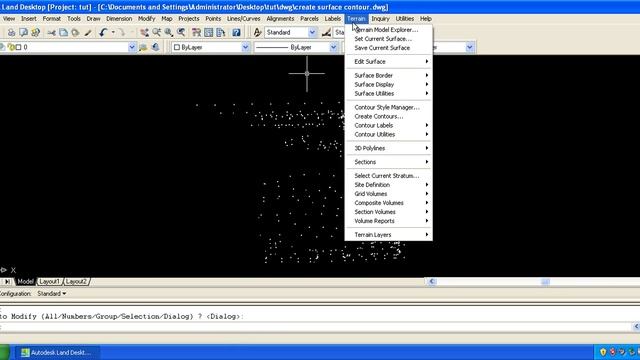Cut selection with scissors icon
This screenshot has width=640, height=360.
click(51, 33)
